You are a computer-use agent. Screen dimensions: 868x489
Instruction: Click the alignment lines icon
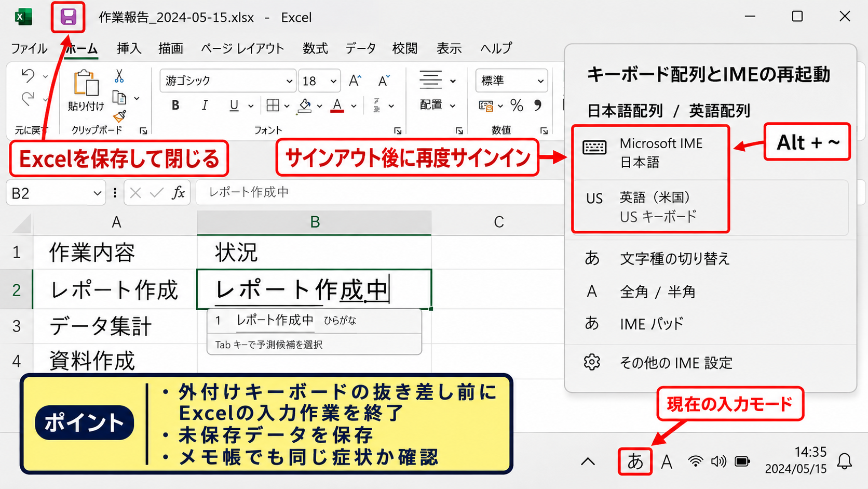coord(431,80)
